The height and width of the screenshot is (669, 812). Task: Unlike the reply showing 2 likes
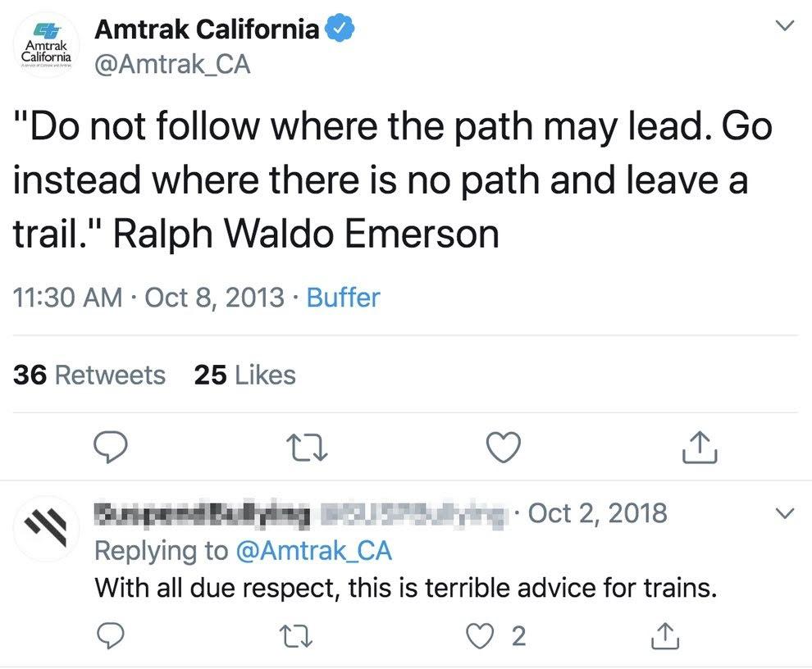click(x=480, y=635)
